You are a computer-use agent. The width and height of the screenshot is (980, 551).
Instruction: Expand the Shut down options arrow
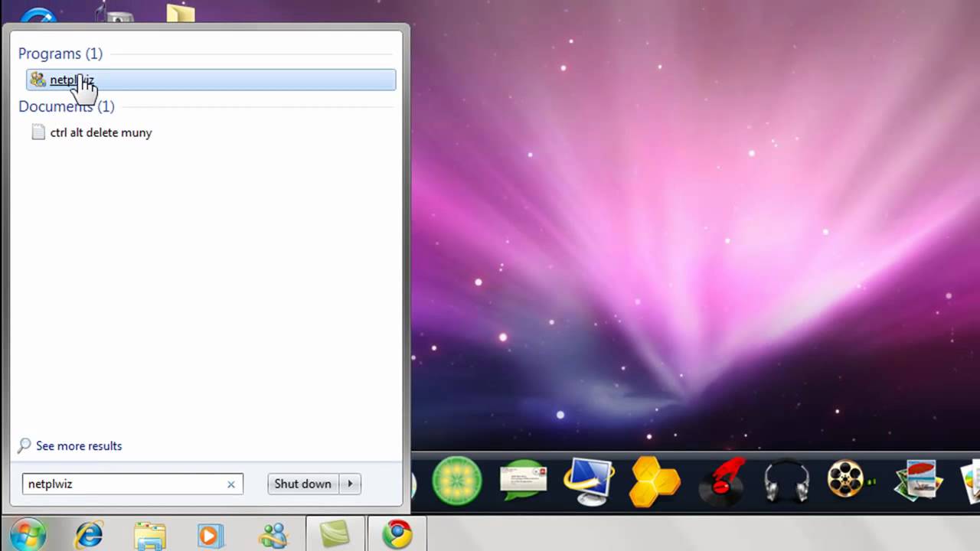coord(350,484)
